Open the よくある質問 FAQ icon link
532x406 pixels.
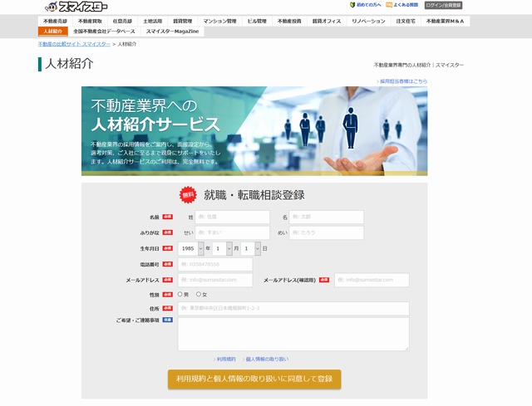coord(401,5)
